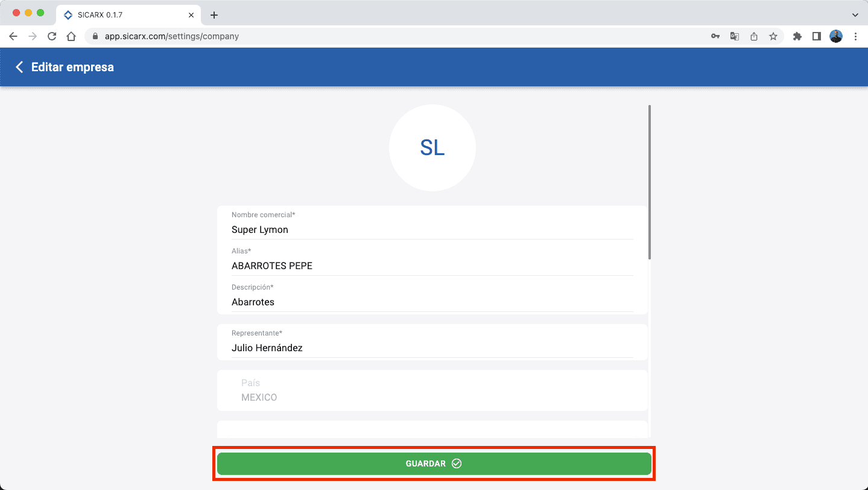Click the password key icon in address bar

tap(715, 36)
